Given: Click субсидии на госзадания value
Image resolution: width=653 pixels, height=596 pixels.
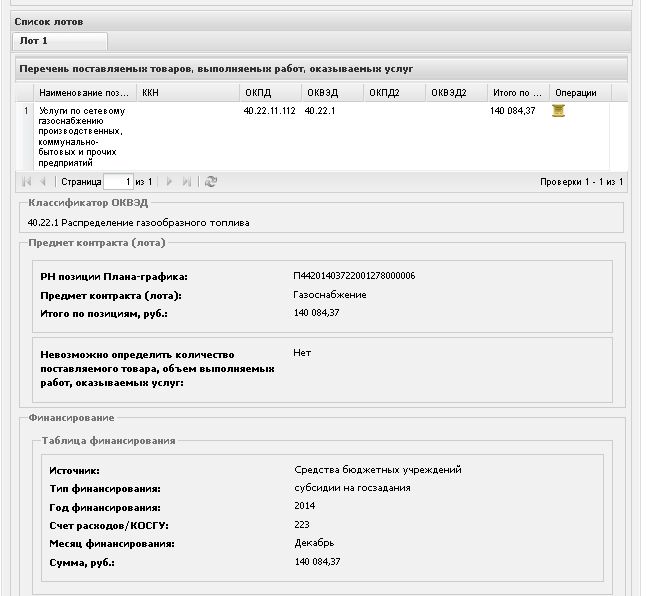Looking at the screenshot, I should click(x=352, y=488).
